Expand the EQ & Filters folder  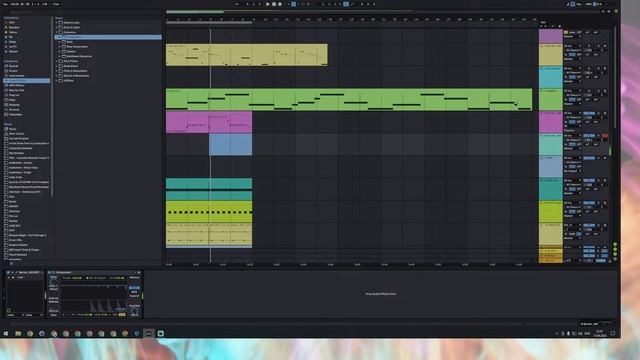[x=57, y=61]
